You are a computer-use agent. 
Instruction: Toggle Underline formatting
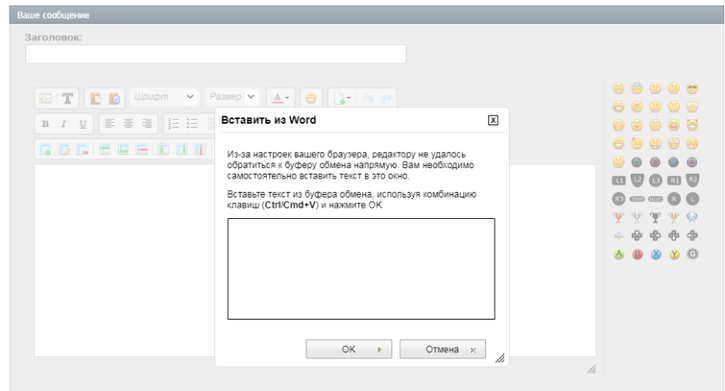click(83, 124)
